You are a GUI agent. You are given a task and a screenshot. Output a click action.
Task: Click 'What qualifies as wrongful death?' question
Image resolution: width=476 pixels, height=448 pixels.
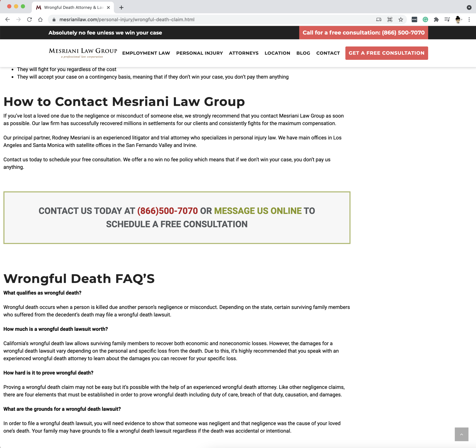[x=42, y=293]
